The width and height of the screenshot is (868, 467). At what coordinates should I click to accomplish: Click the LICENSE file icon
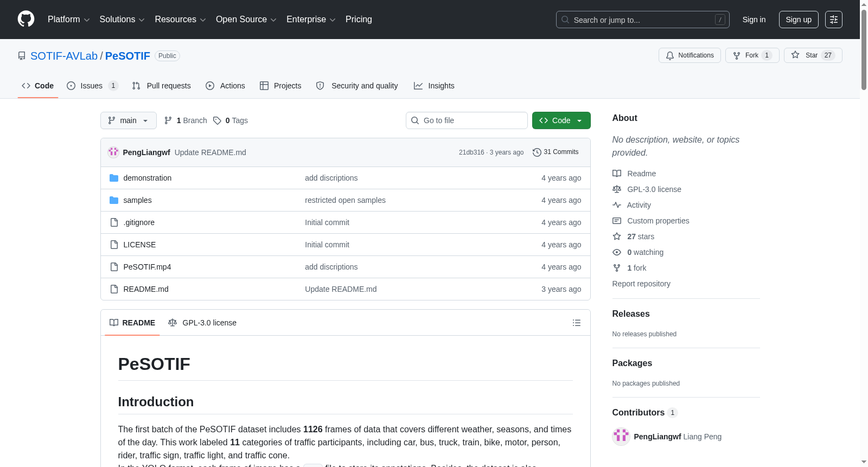point(114,245)
